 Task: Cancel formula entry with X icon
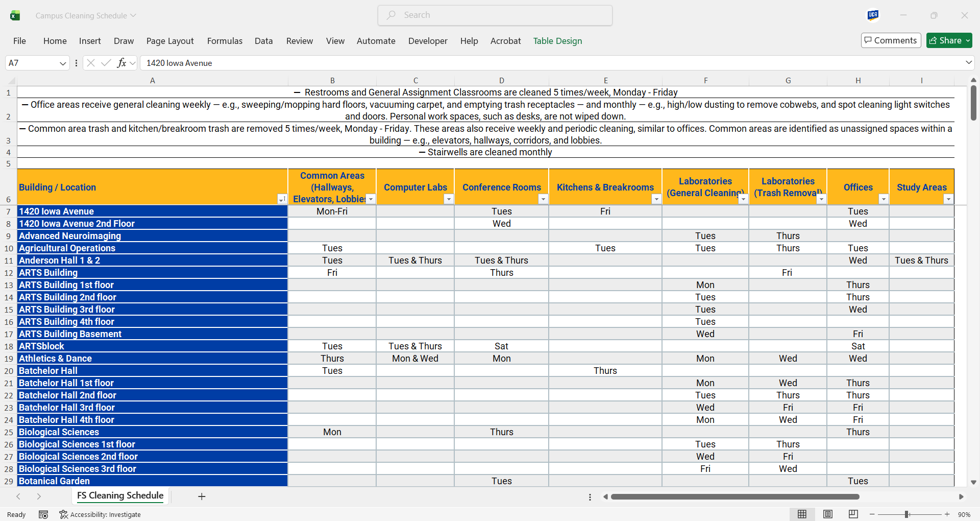pyautogui.click(x=91, y=63)
